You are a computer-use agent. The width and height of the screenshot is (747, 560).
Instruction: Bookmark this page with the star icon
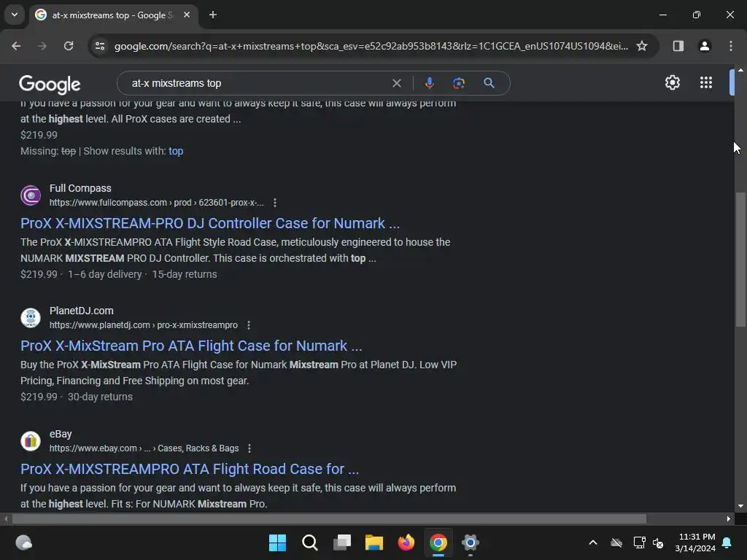click(642, 46)
